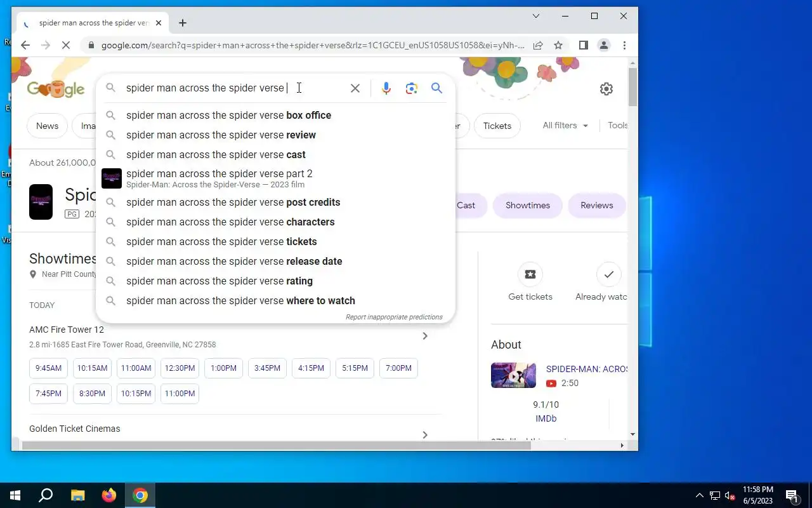Click the Get tickets icon

pos(530,274)
